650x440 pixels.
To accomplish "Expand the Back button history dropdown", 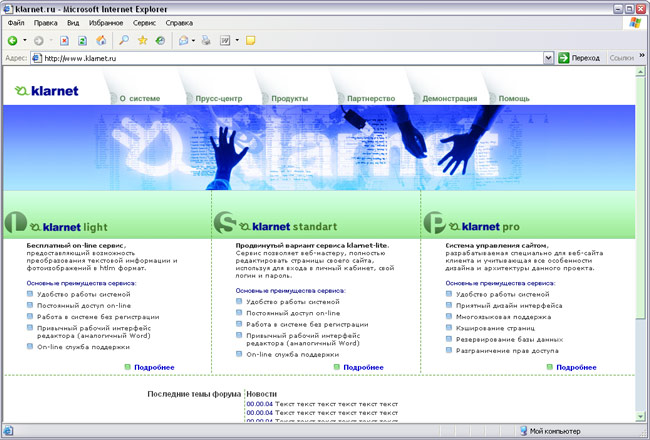I will pos(24,41).
